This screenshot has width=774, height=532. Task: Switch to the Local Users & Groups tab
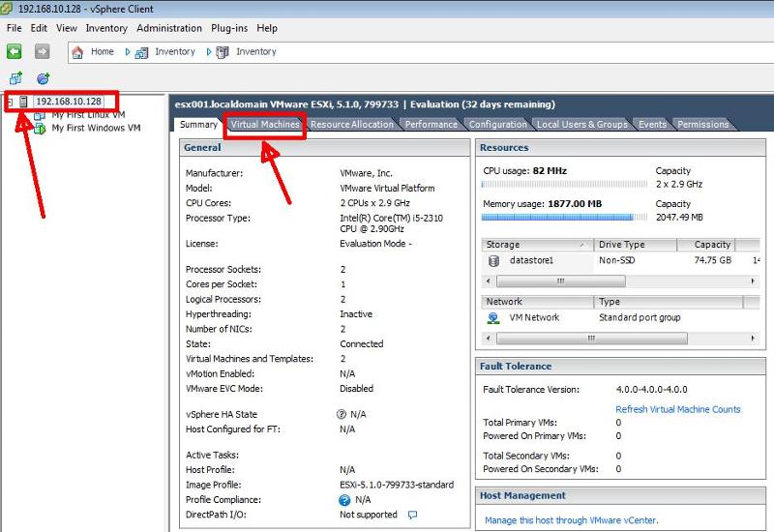tap(582, 125)
